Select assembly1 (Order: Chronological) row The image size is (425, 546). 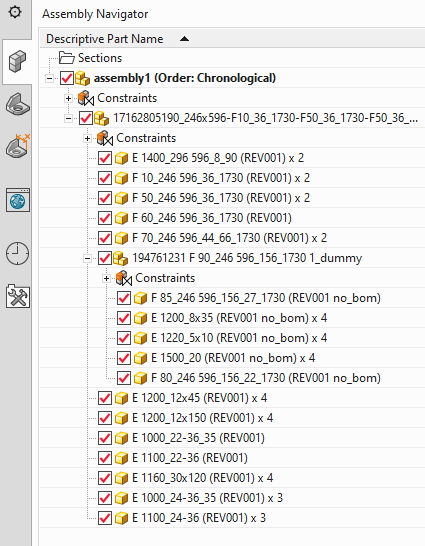click(184, 78)
